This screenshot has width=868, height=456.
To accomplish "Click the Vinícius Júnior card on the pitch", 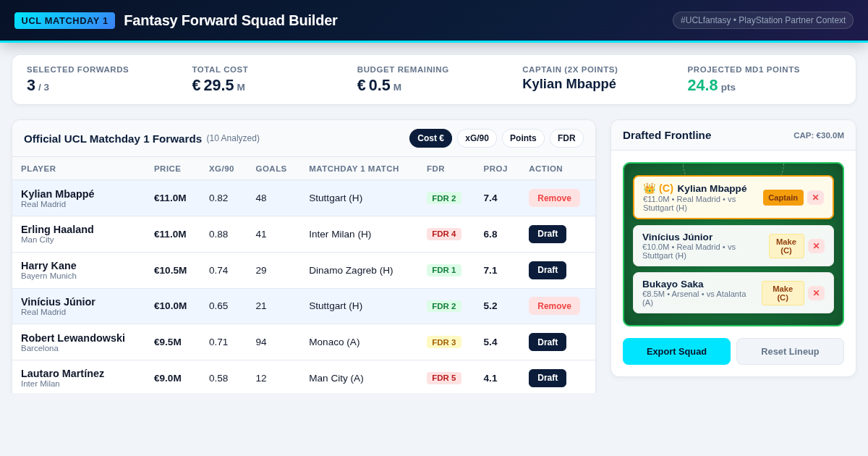I will [733, 246].
